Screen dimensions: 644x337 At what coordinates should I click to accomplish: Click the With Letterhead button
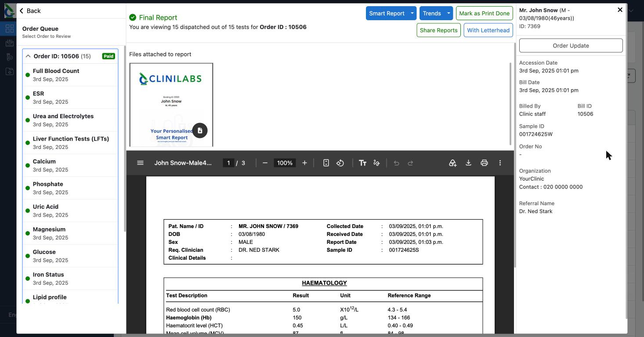pyautogui.click(x=488, y=30)
